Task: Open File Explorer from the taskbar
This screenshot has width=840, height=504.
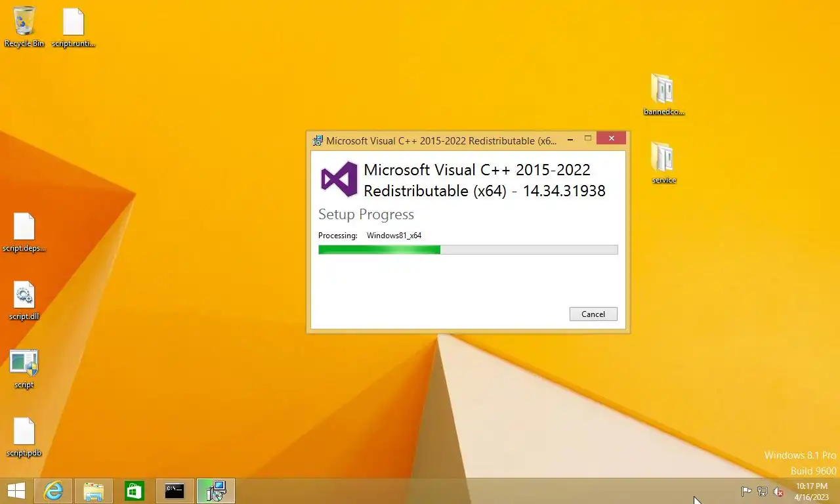Action: [94, 491]
